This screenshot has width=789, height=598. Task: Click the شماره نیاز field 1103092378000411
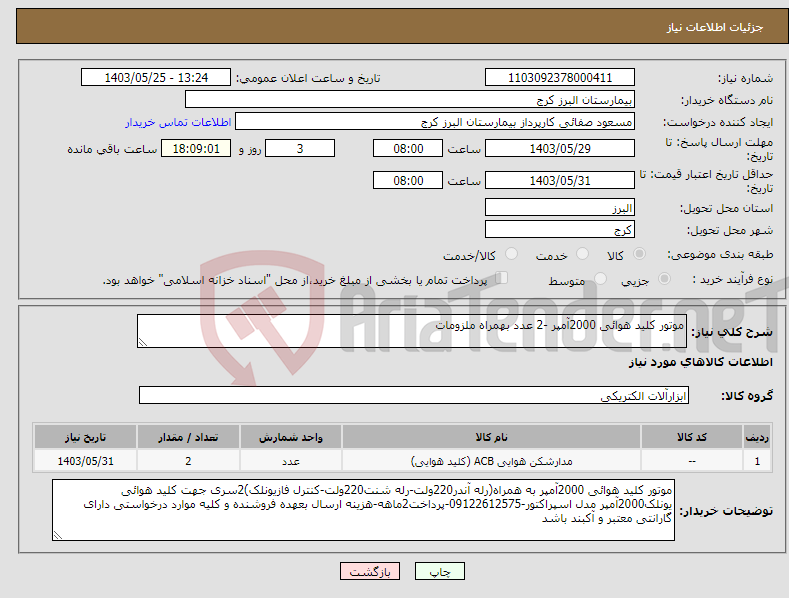point(560,78)
